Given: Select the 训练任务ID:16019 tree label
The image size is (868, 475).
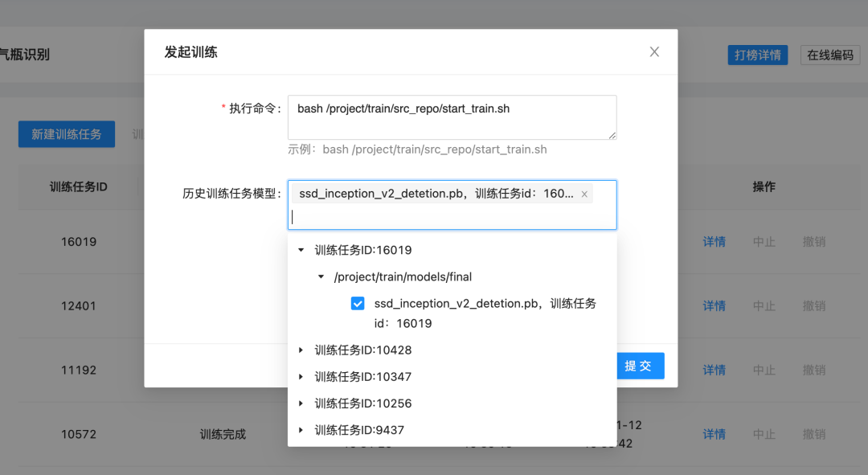Looking at the screenshot, I should (363, 250).
